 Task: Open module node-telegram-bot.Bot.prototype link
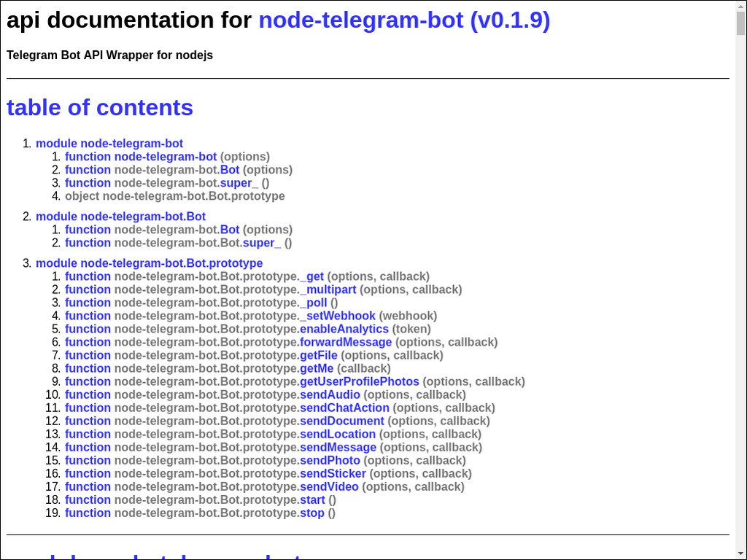149,263
